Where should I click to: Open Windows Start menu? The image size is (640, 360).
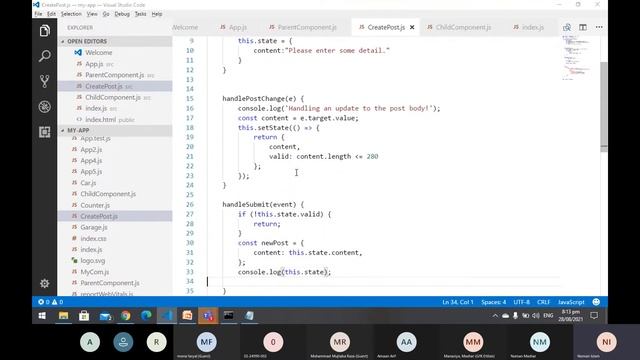42,316
